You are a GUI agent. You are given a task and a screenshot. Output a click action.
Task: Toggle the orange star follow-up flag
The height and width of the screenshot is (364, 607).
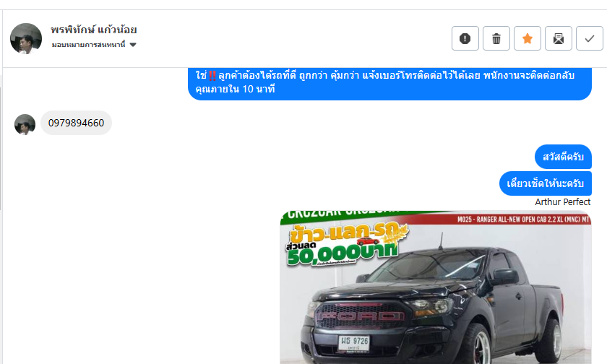(x=528, y=38)
